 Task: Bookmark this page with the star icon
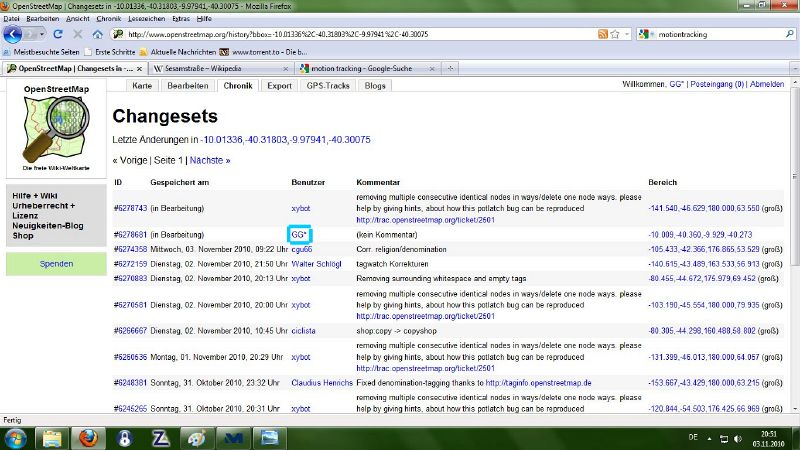pyautogui.click(x=615, y=34)
